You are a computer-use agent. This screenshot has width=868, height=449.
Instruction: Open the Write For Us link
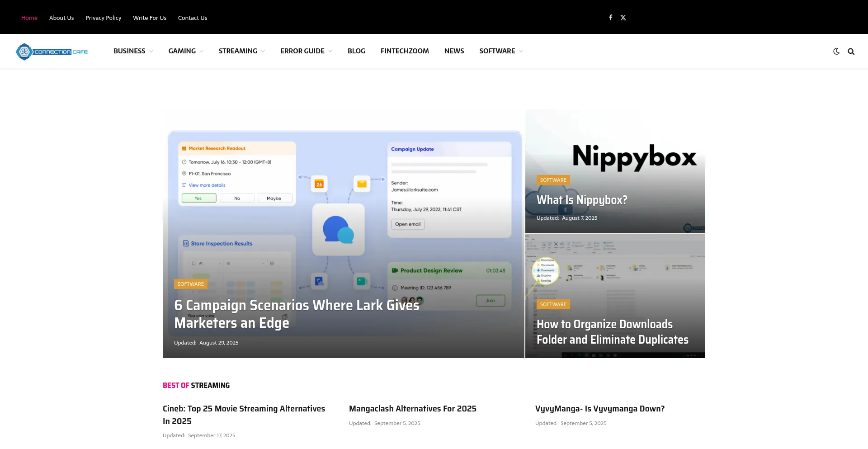click(150, 18)
